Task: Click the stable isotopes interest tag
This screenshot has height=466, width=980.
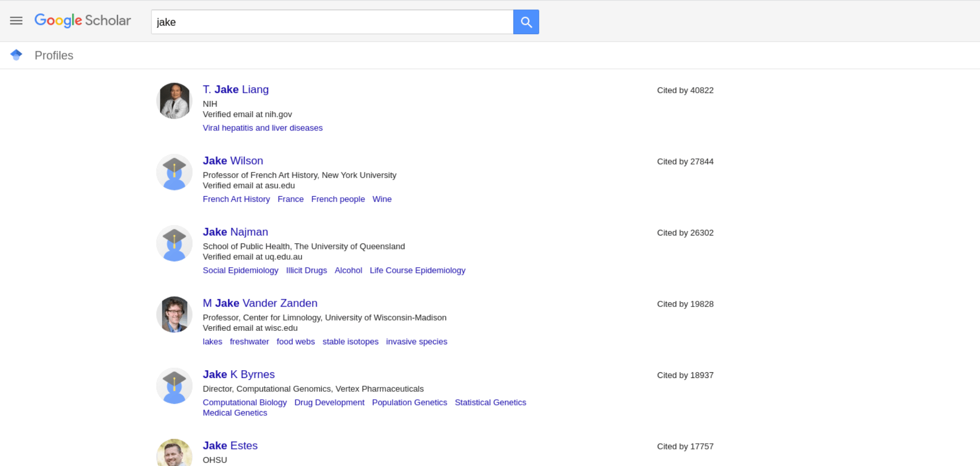Action: pos(350,341)
